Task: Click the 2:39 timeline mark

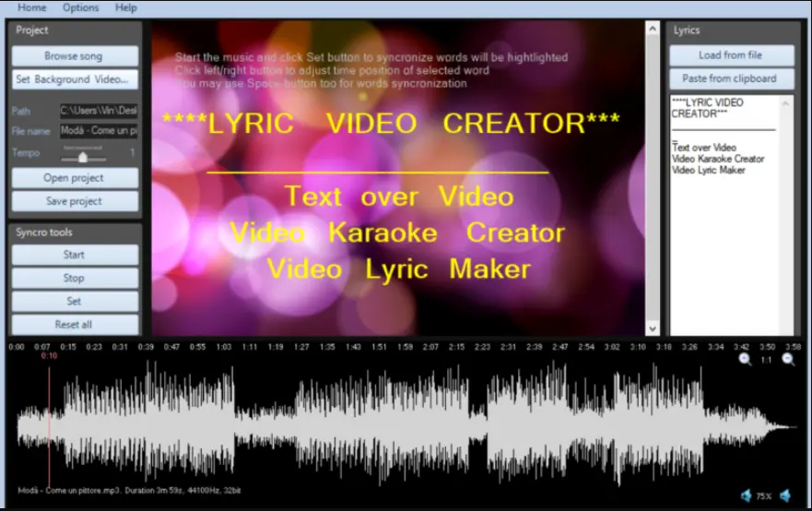Action: coord(534,347)
